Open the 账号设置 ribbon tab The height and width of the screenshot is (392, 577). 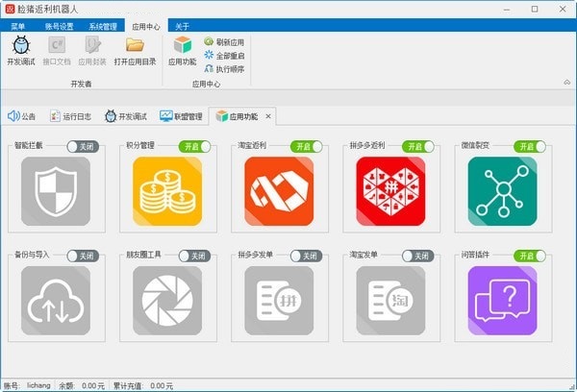tap(60, 26)
